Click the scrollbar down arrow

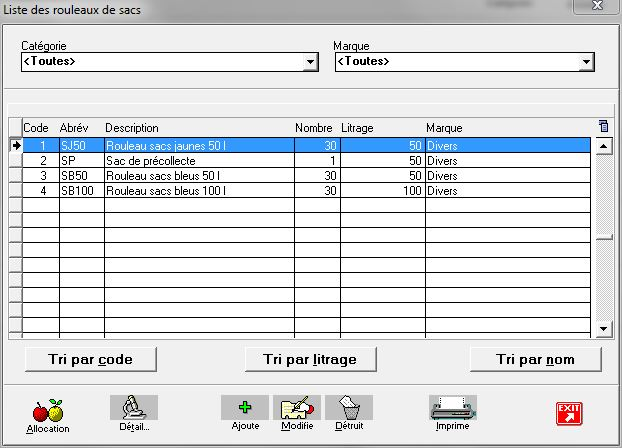pos(603,328)
